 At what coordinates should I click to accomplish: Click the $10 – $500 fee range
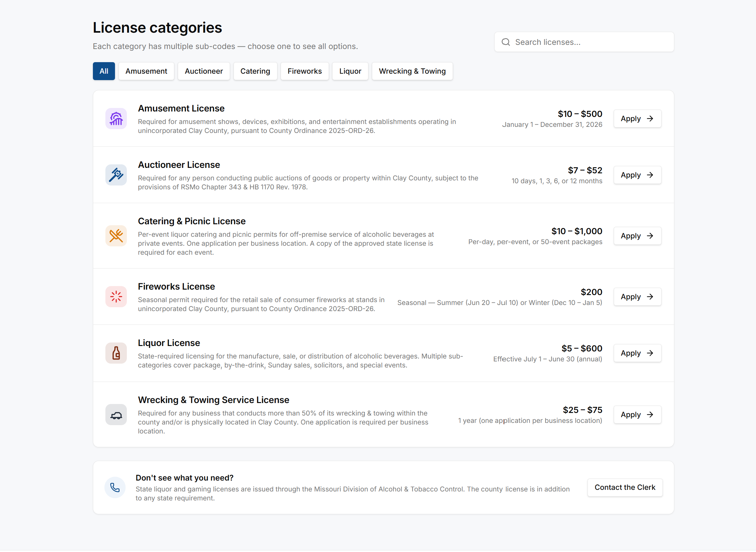click(x=580, y=114)
